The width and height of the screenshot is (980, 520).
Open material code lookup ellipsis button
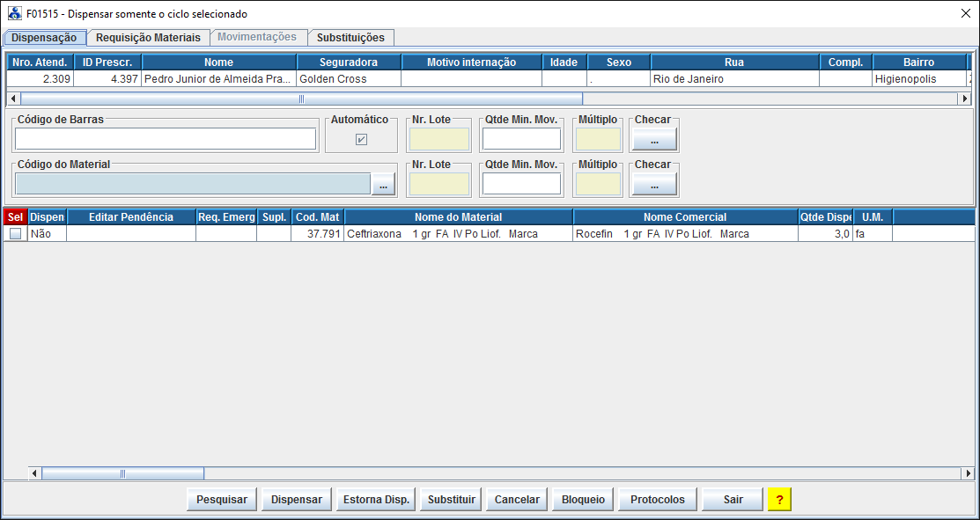click(384, 184)
